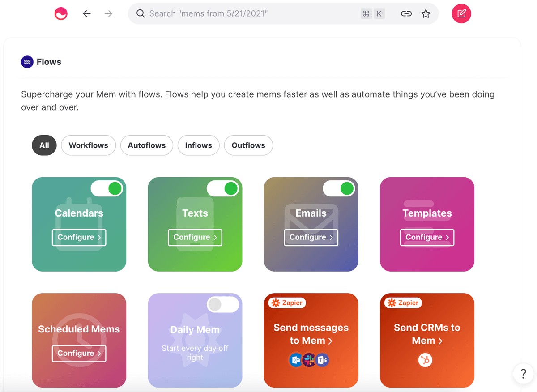Click the Mem logo home icon
This screenshot has width=537, height=392.
click(x=61, y=14)
